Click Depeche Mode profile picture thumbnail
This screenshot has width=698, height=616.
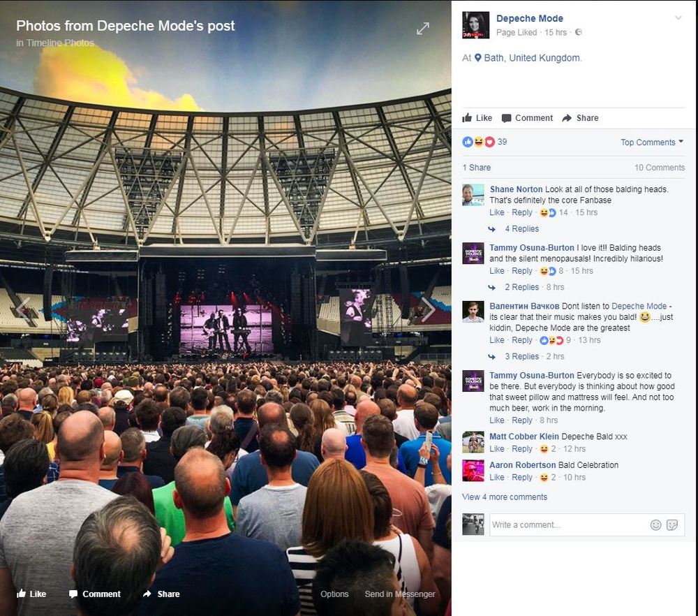475,25
